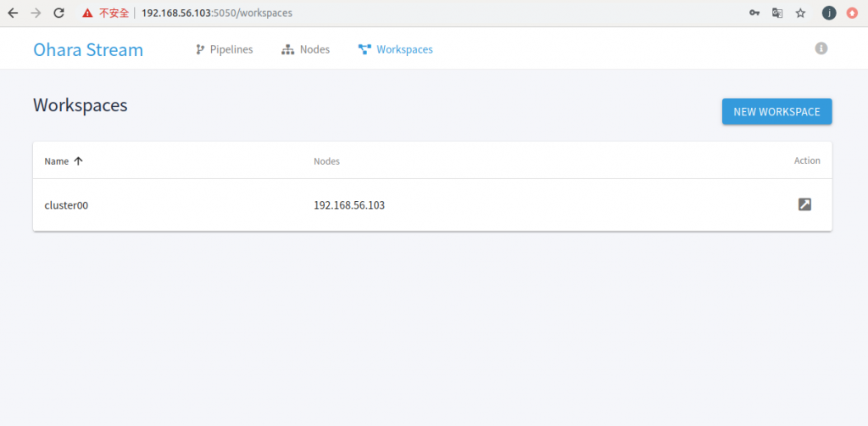
Task: Open the info icon in header
Action: (821, 48)
